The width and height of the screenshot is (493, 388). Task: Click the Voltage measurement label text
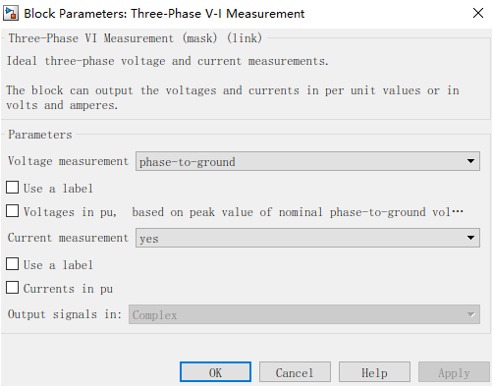(x=68, y=161)
